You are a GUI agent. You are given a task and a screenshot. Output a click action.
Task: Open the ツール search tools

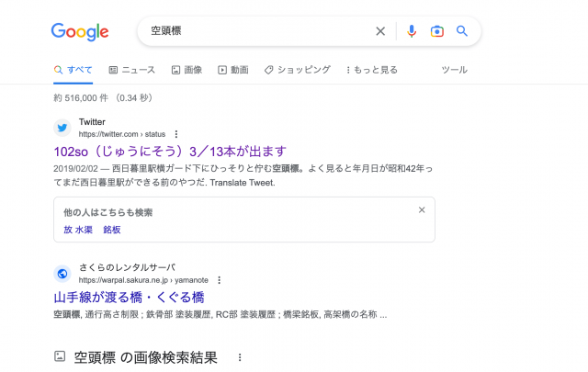[454, 70]
